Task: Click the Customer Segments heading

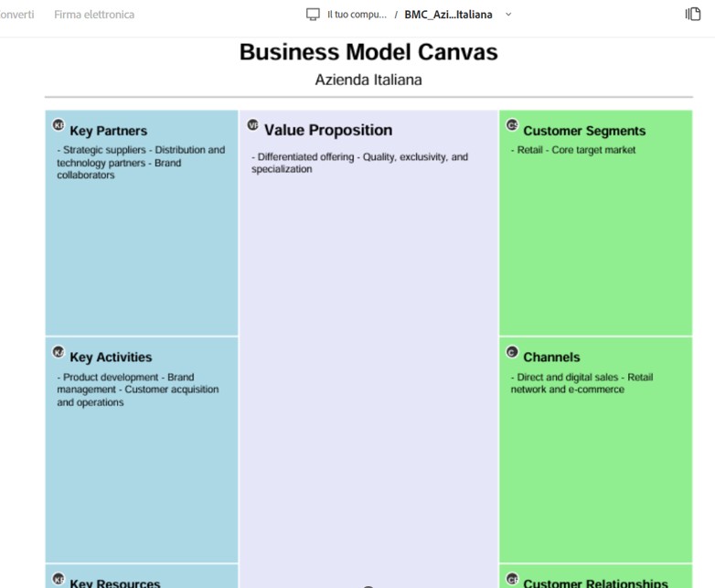Action: click(584, 131)
